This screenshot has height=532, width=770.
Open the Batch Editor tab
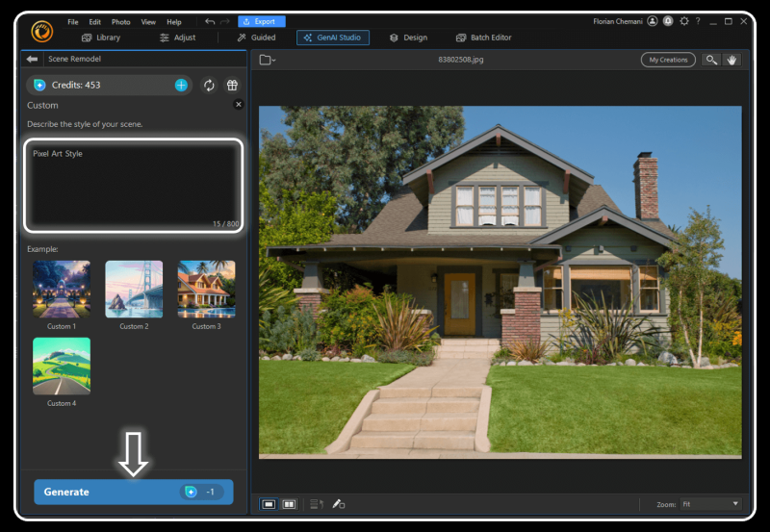coord(484,38)
